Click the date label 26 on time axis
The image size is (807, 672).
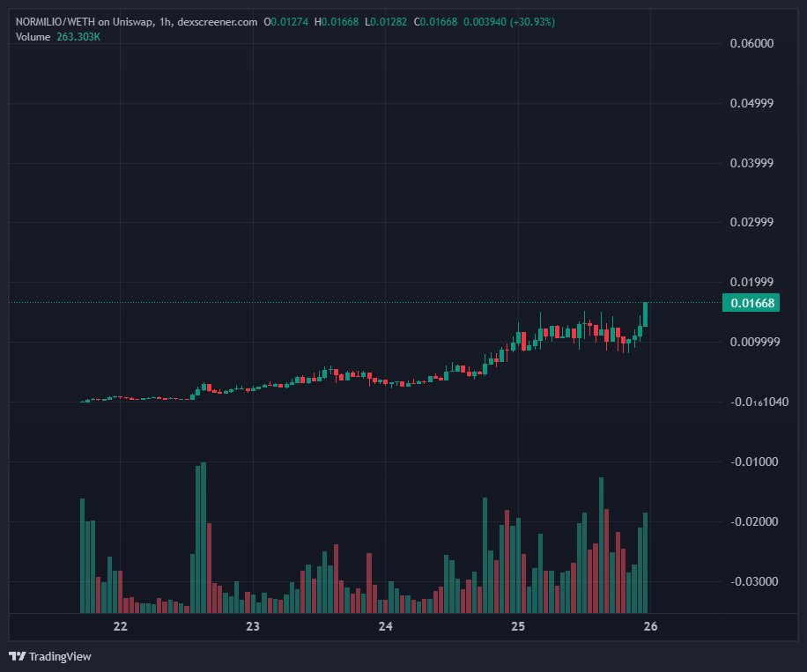pos(650,626)
